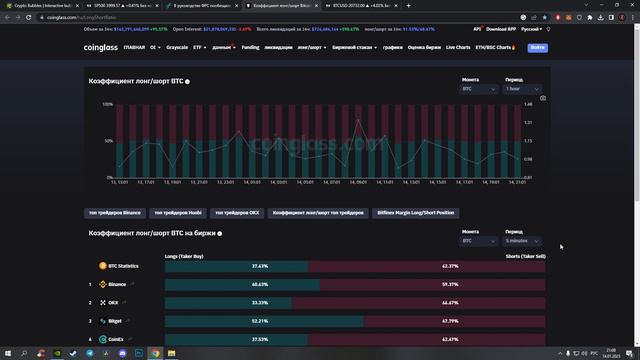
Task: Click the browser reload icon
Action: (29, 18)
